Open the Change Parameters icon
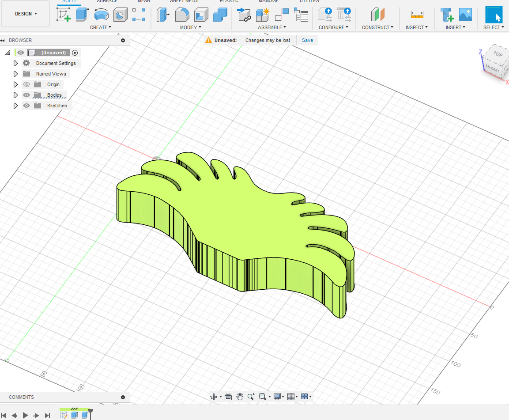 [x=301, y=15]
